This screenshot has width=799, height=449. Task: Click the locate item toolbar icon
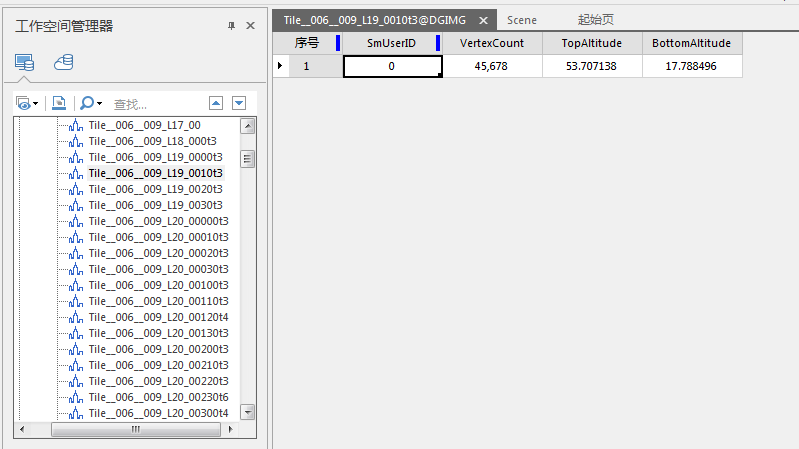pyautogui.click(x=59, y=103)
